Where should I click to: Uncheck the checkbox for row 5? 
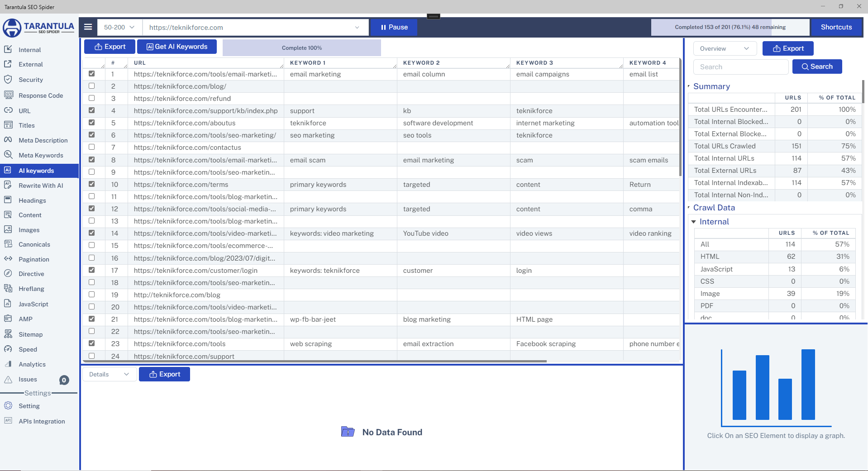click(x=92, y=123)
